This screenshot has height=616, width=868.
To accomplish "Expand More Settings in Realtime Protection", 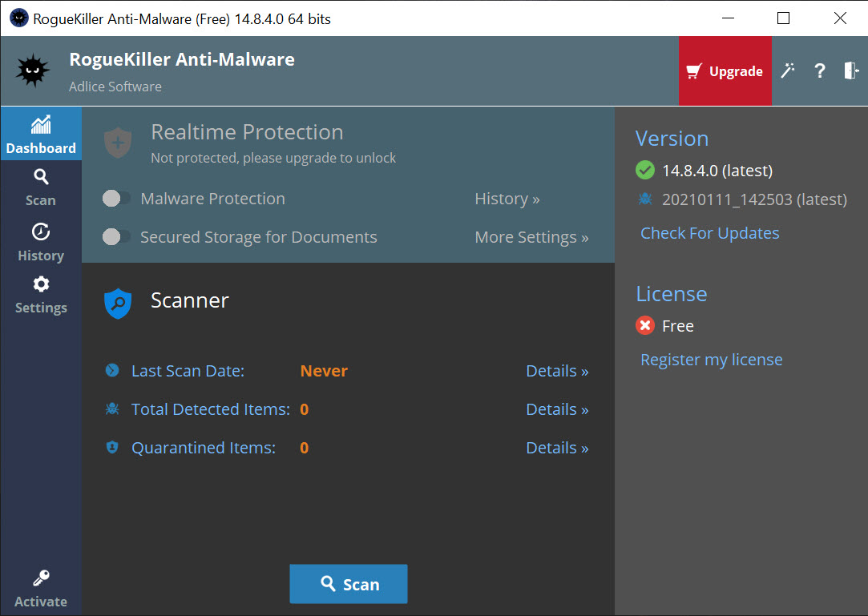I will point(531,237).
